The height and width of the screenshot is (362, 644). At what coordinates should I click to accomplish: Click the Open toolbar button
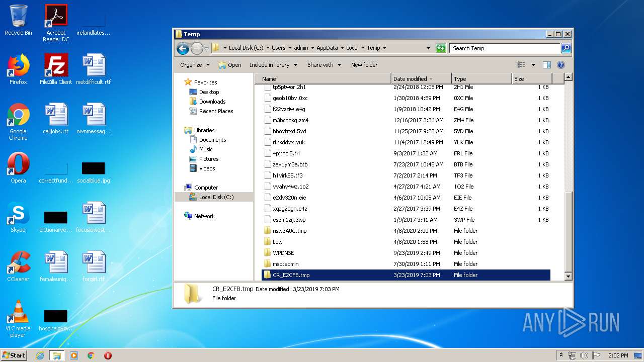pyautogui.click(x=230, y=65)
